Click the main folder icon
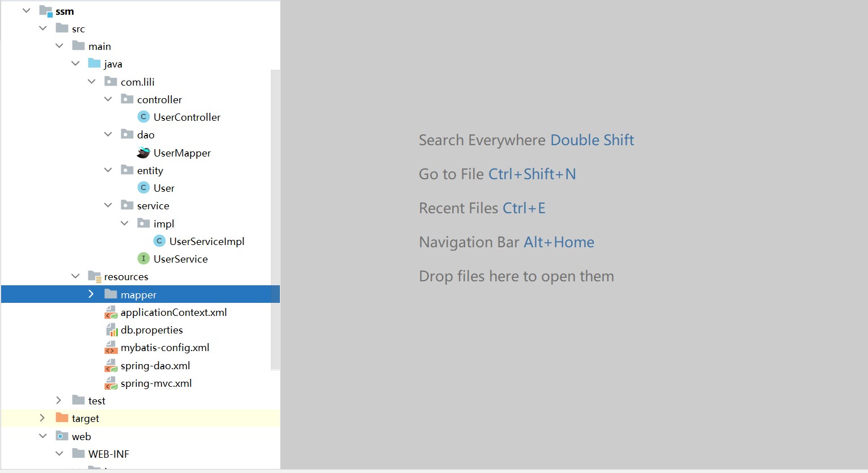The image size is (868, 473). coord(79,46)
